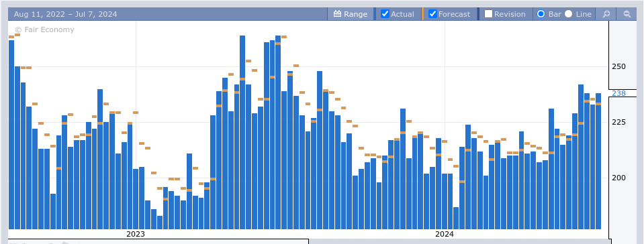644x244 pixels.
Task: Click the blue 238 current value label
Action: click(x=618, y=93)
